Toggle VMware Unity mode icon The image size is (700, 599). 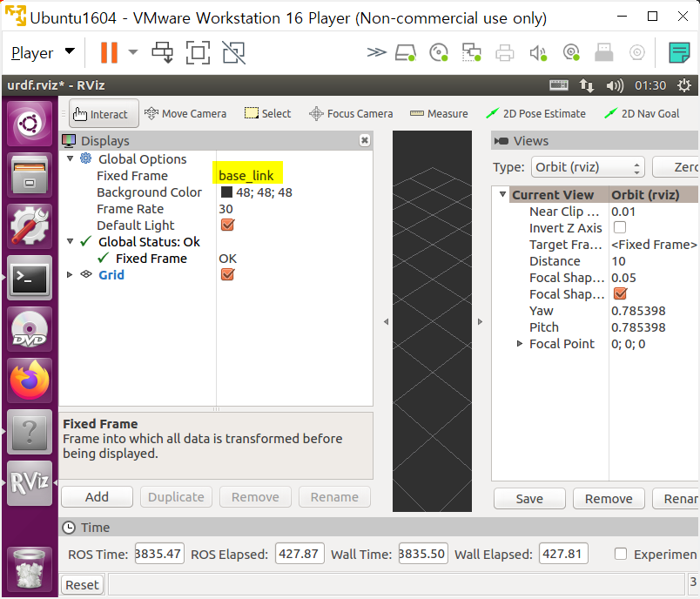coord(233,52)
